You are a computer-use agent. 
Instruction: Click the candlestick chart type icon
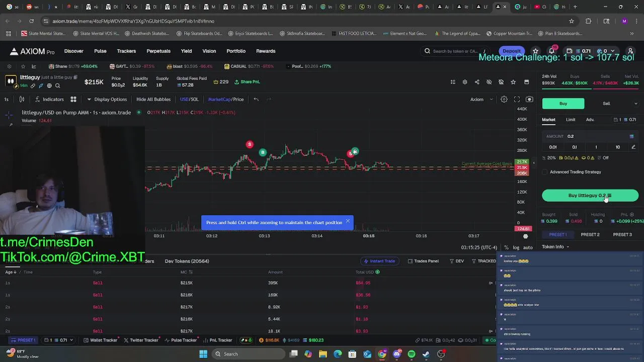click(x=22, y=100)
